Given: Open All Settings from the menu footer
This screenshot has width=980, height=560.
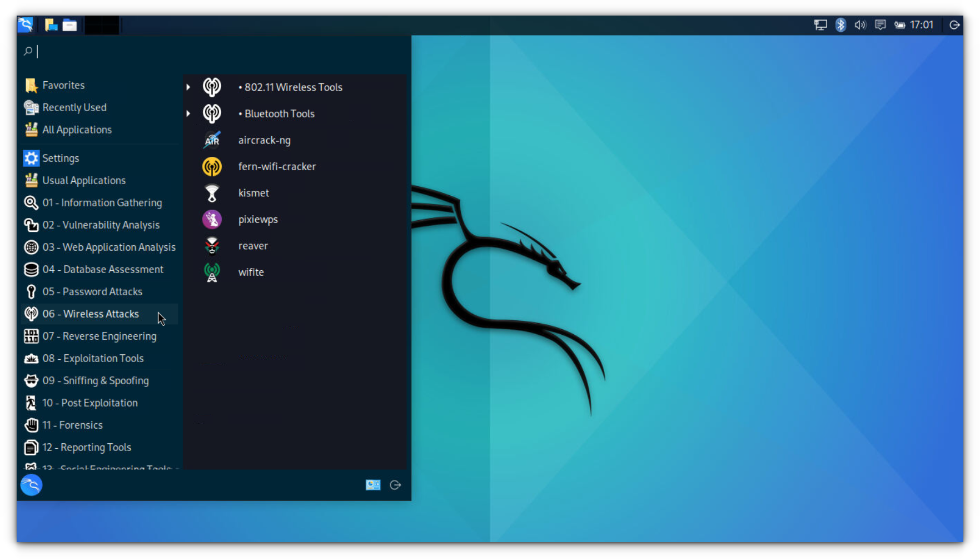Looking at the screenshot, I should click(x=372, y=484).
